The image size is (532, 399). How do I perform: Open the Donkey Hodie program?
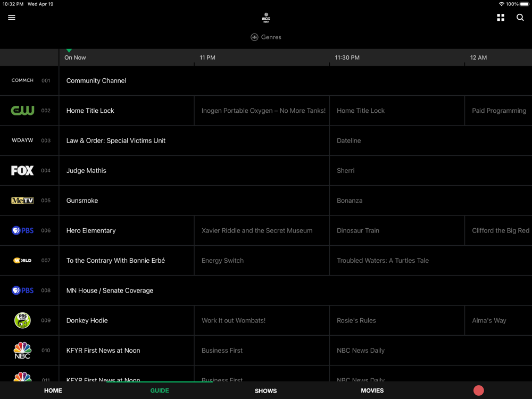click(127, 321)
